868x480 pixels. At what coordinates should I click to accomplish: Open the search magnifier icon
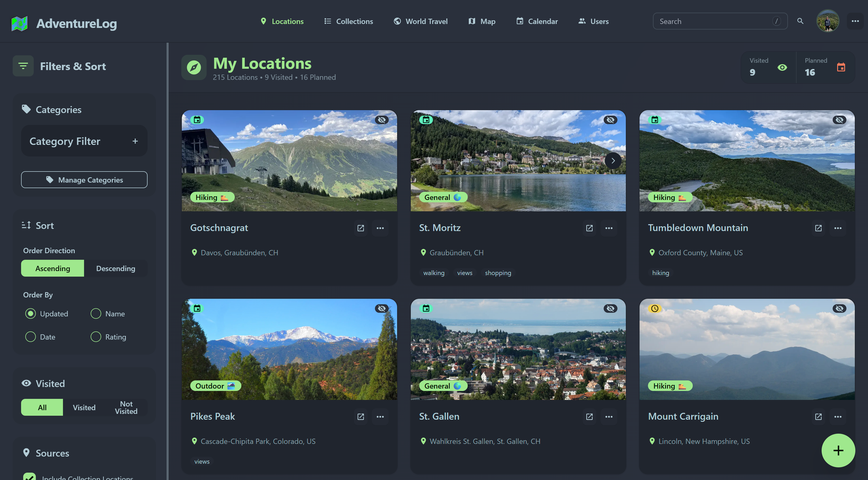tap(800, 21)
